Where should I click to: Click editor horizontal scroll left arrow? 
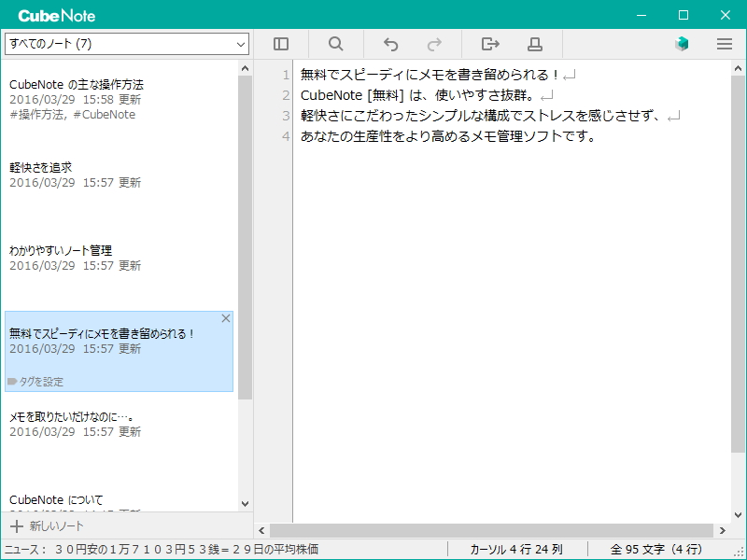click(261, 530)
